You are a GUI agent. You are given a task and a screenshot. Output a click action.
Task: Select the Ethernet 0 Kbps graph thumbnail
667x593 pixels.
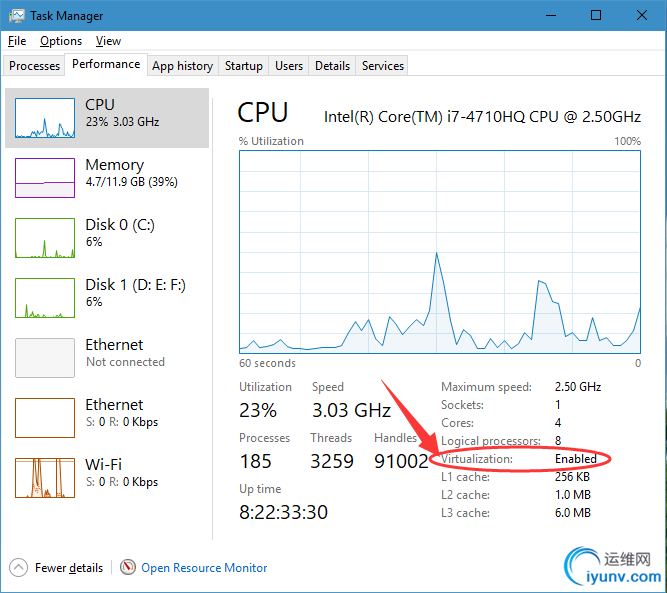pos(45,418)
